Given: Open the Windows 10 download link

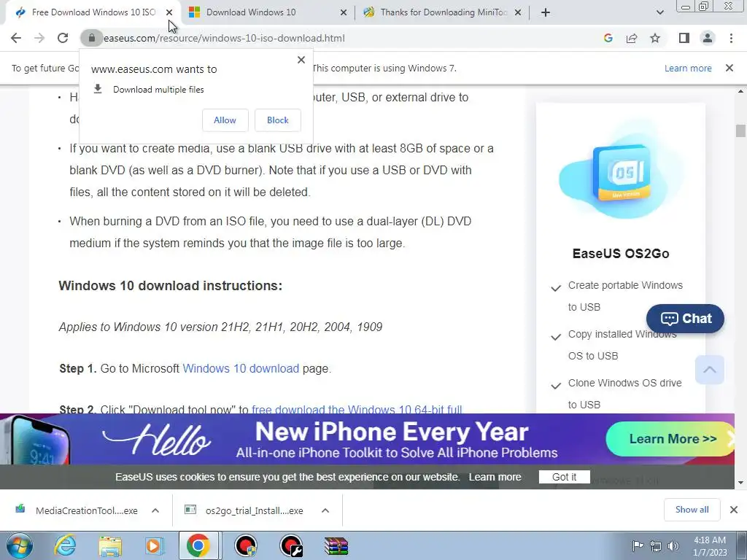Looking at the screenshot, I should (241, 368).
